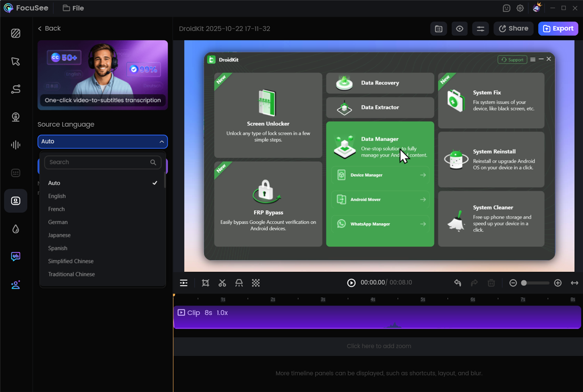Viewport: 583px width, 392px height.
Task: Zoom in timeline with plus icon
Action: (x=558, y=283)
